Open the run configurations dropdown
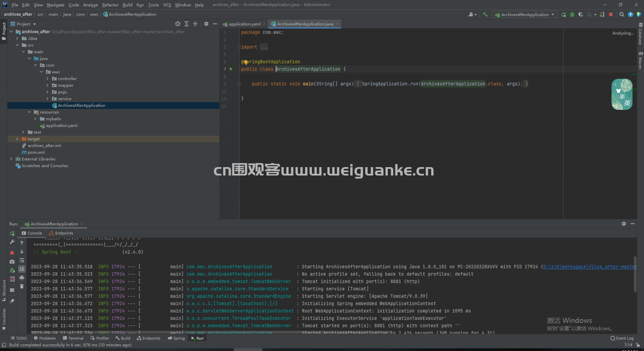This screenshot has width=644, height=351. (x=524, y=14)
